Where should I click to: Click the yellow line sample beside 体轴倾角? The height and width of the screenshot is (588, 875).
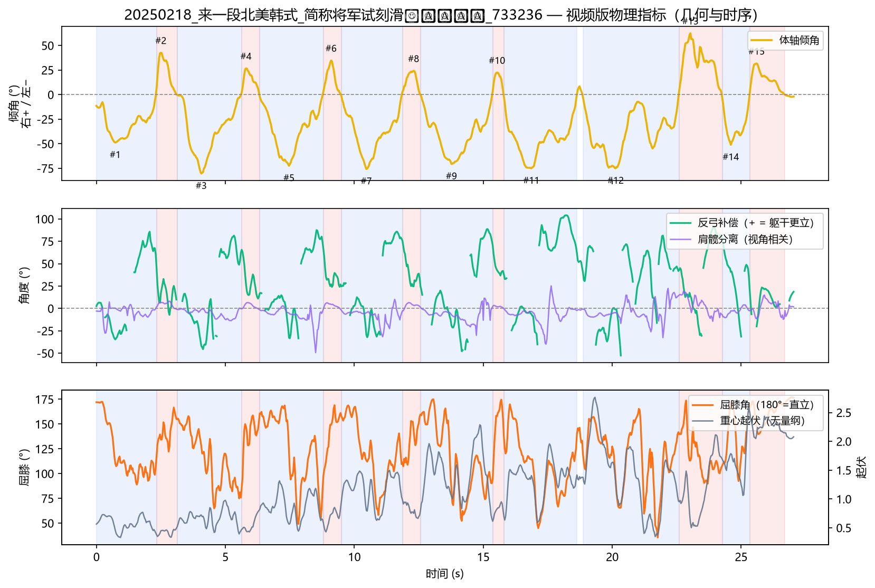(762, 40)
